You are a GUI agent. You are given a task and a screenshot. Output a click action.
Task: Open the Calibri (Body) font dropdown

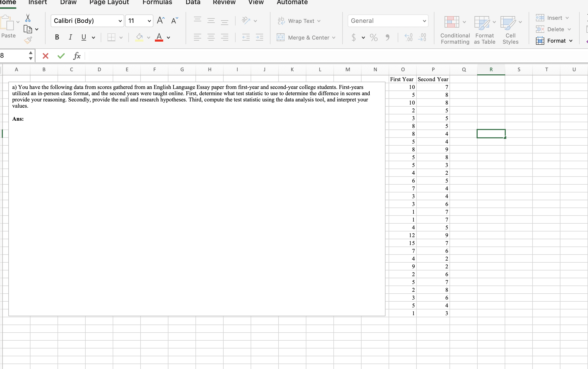tap(120, 21)
